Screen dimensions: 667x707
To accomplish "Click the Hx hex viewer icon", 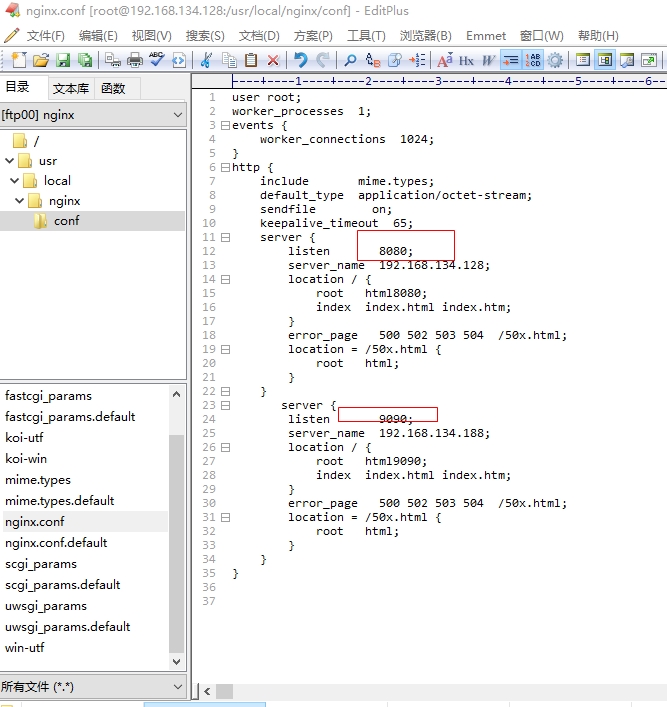I will coord(466,60).
